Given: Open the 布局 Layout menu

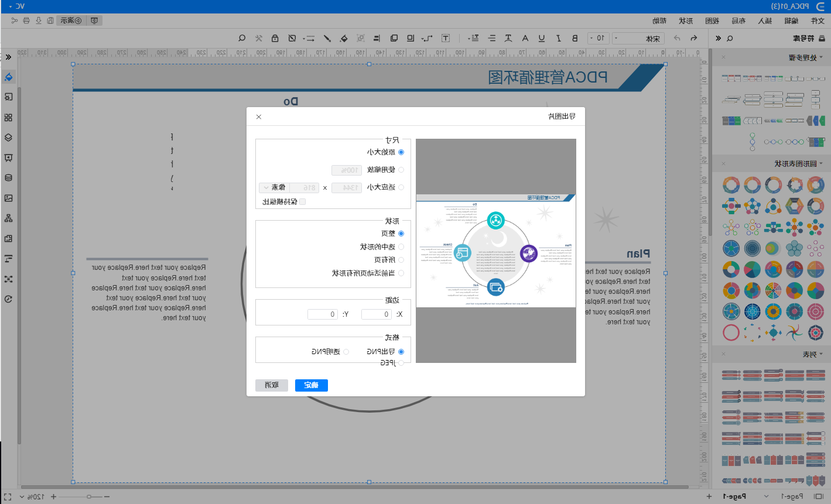Looking at the screenshot, I should pyautogui.click(x=738, y=20).
